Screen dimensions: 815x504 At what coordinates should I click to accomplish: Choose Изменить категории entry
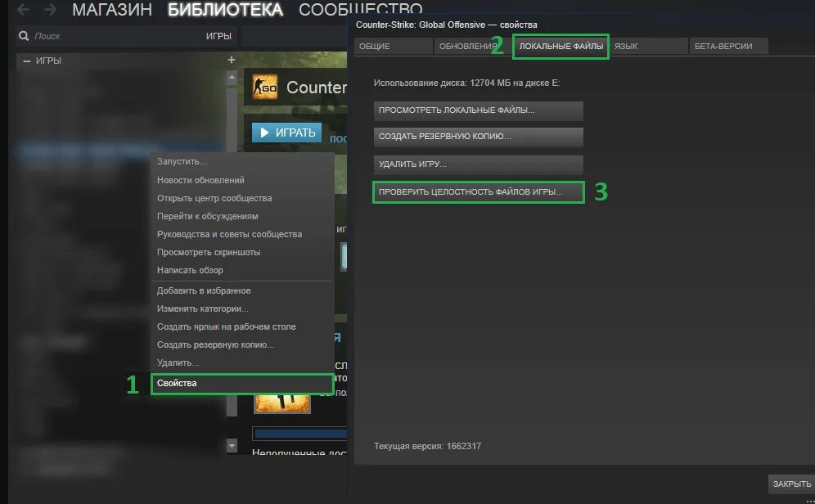242,308
